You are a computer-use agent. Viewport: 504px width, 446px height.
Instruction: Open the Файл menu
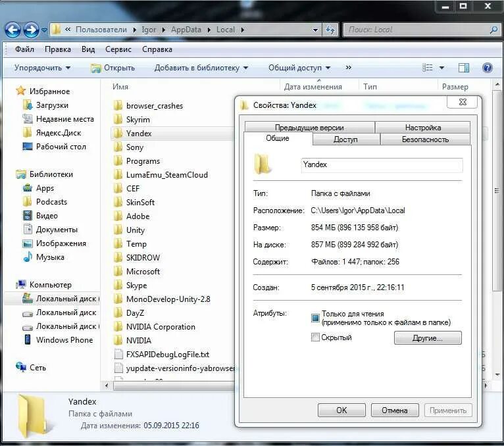coord(25,49)
